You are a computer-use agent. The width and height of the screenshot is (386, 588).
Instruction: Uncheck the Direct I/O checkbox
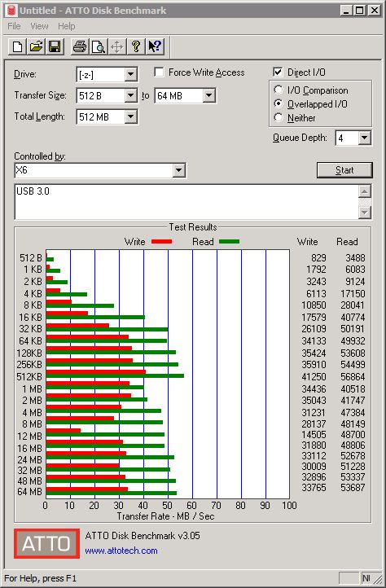(278, 72)
